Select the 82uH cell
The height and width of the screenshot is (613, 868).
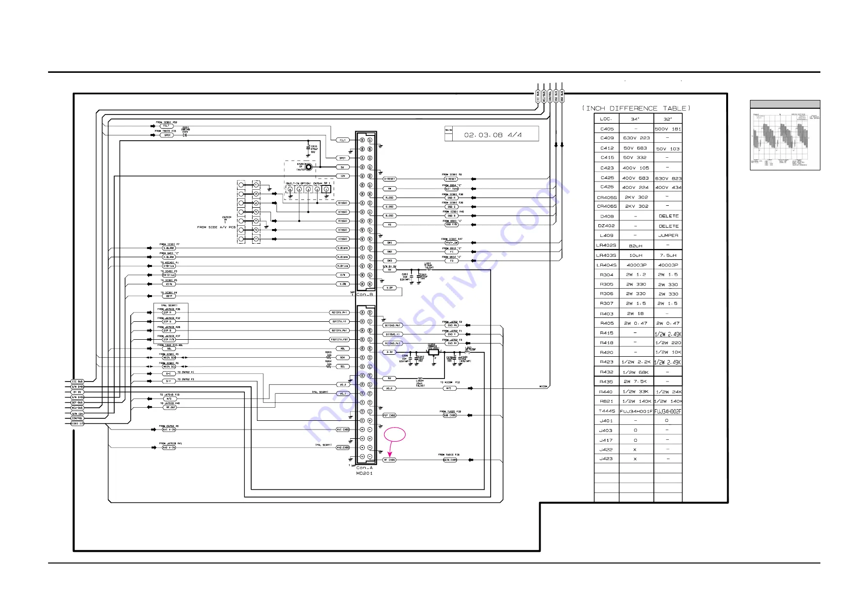(x=635, y=246)
